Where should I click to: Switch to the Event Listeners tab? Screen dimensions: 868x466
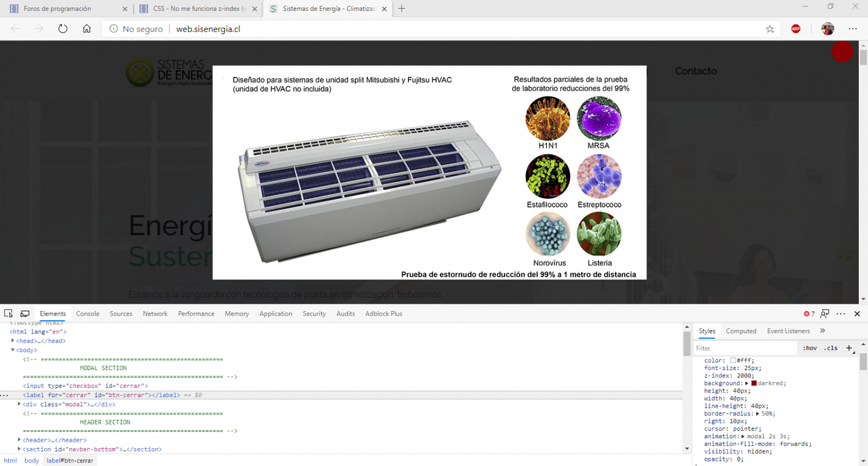[788, 331]
